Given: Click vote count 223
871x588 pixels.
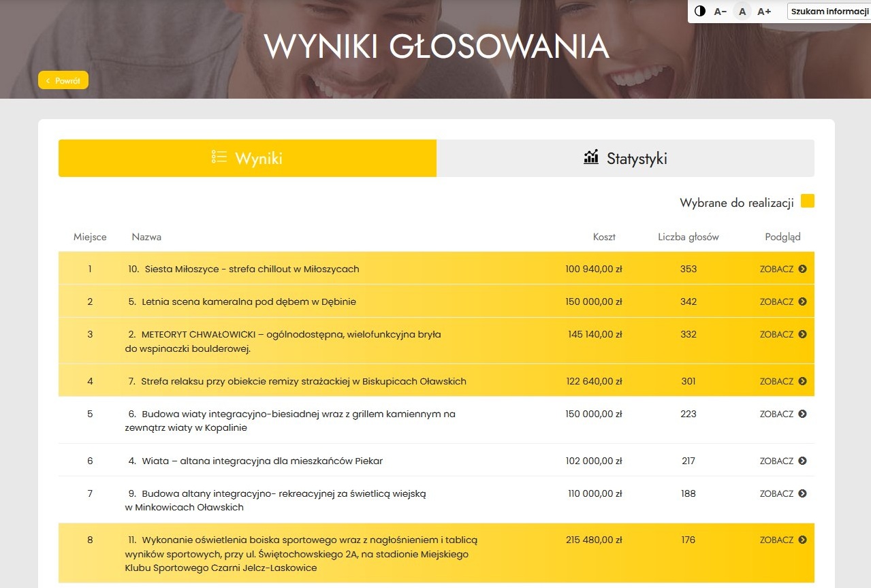Looking at the screenshot, I should tap(688, 414).
